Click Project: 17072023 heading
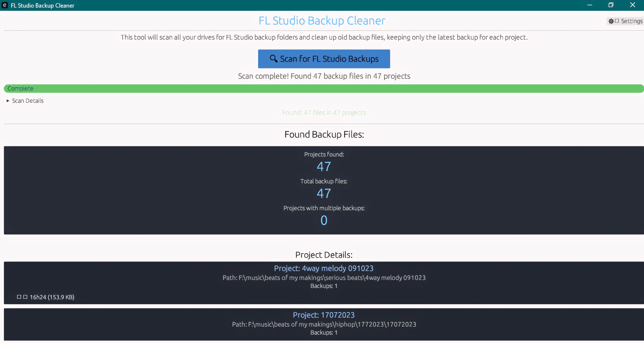Image resolution: width=644 pixels, height=343 pixels. tap(324, 315)
